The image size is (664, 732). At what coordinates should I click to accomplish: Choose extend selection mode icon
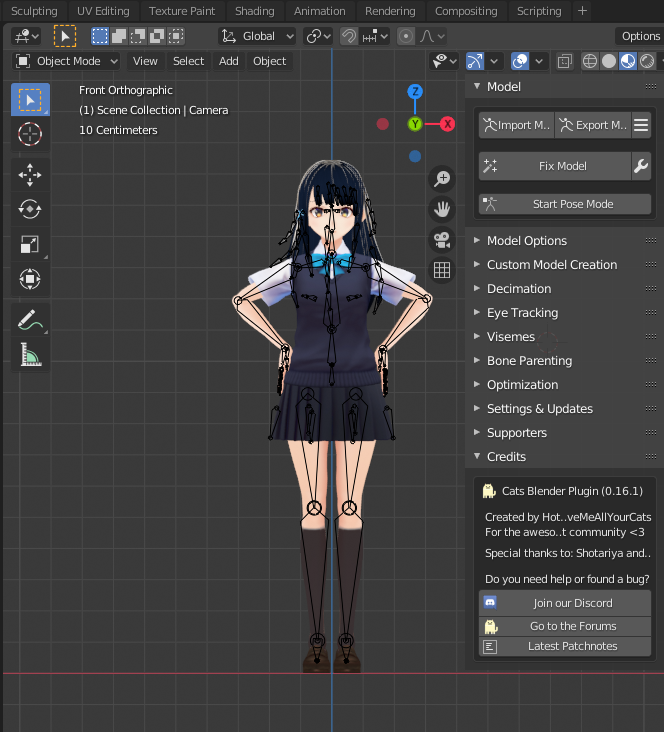coord(119,36)
